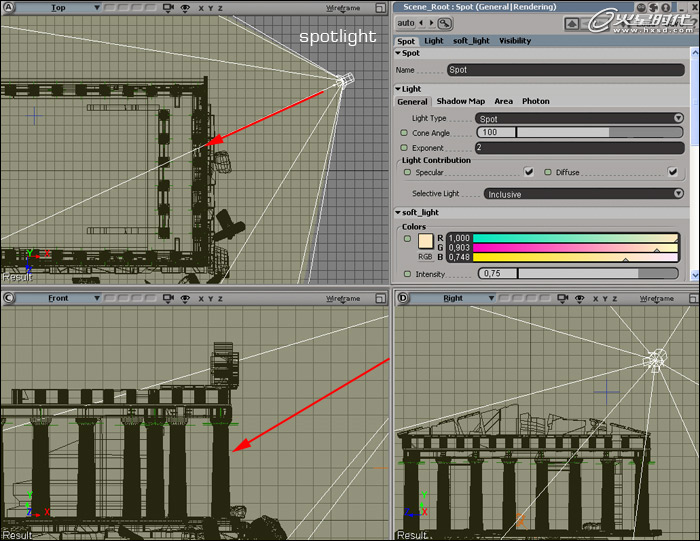Click the load preset up-arrow icon
The height and width of the screenshot is (541, 700).
572,23
